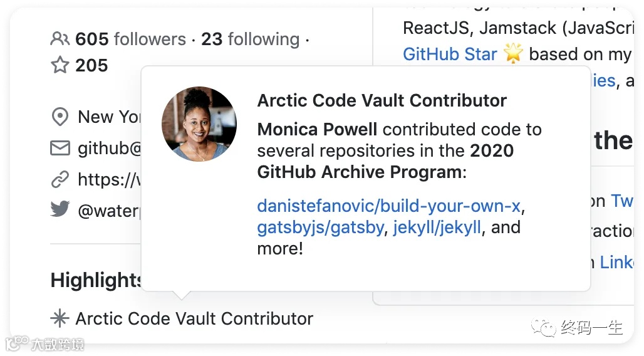
Task: Open the 605 followers list
Action: [130, 39]
